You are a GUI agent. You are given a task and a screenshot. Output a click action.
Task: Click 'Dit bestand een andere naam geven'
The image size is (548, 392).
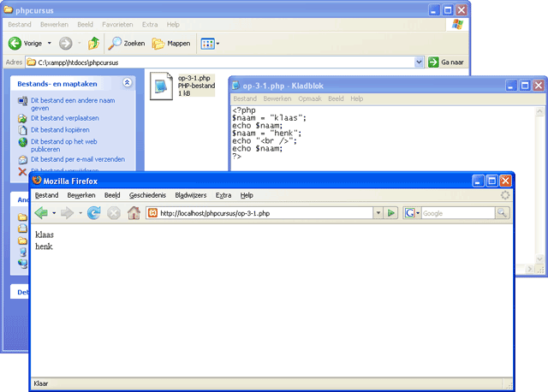[x=73, y=104]
